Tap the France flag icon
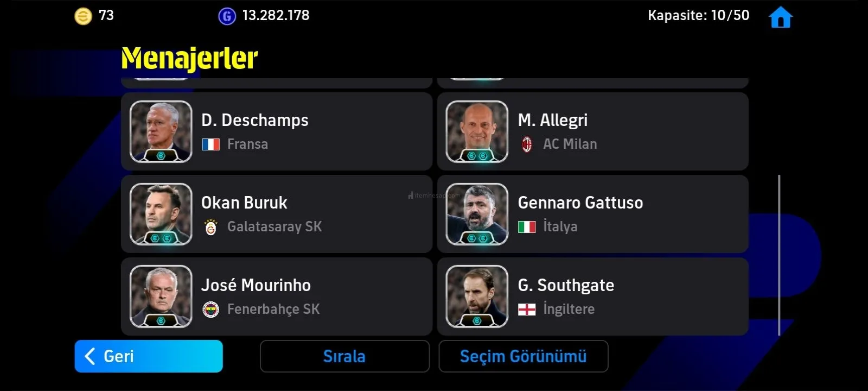Image resolution: width=868 pixels, height=391 pixels. [x=210, y=144]
